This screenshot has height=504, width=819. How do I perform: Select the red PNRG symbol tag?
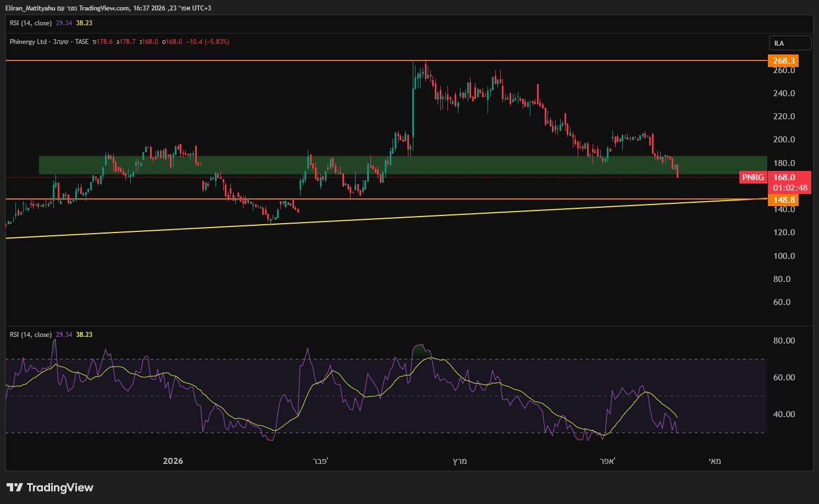pyautogui.click(x=752, y=178)
